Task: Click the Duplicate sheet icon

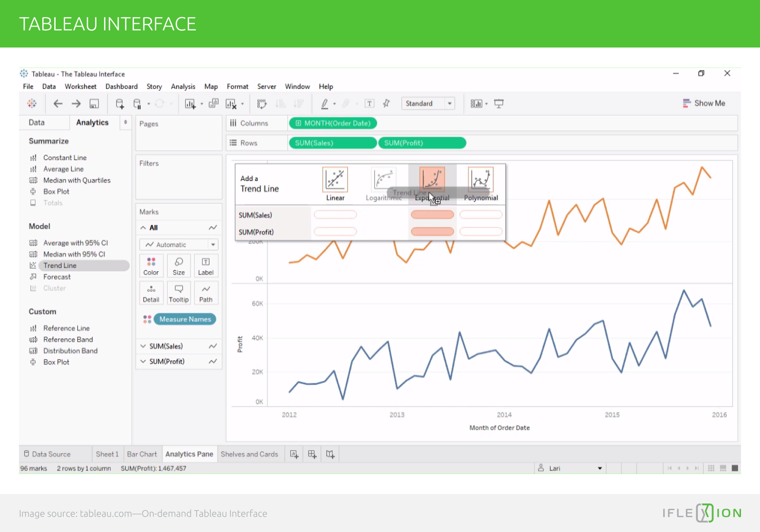Action: coord(214,103)
